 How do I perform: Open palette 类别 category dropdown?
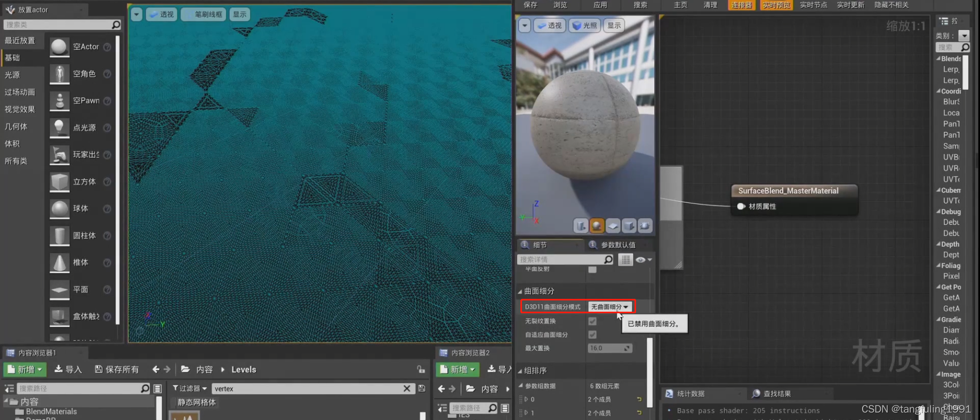coord(964,36)
